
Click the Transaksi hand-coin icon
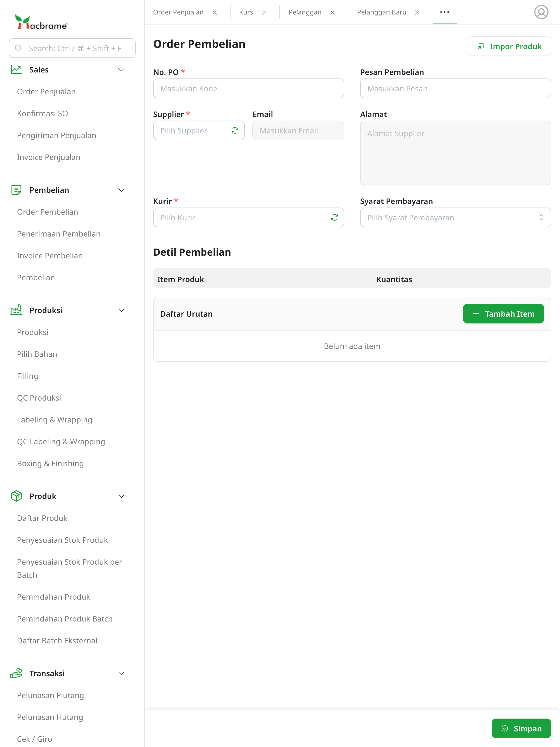[16, 673]
